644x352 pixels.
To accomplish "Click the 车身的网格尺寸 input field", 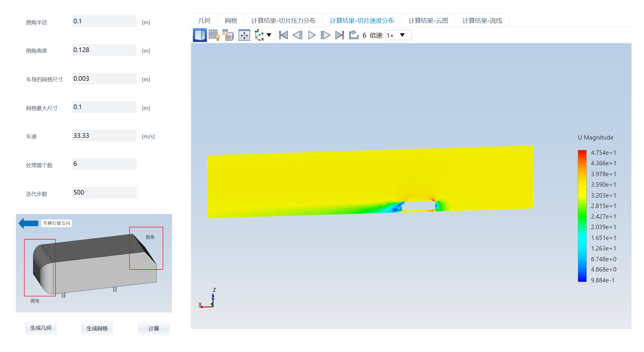I will point(104,79).
